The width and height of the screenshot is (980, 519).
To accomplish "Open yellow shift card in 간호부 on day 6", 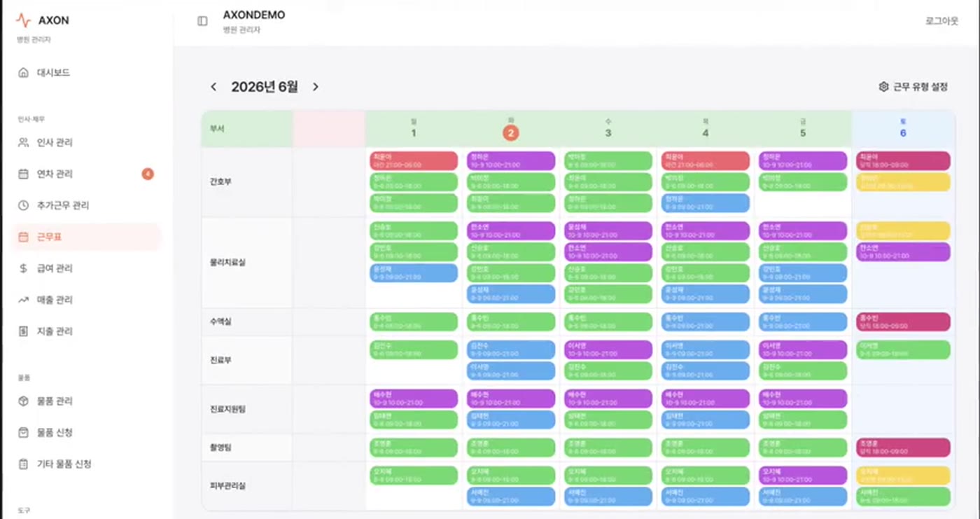I will (x=903, y=182).
